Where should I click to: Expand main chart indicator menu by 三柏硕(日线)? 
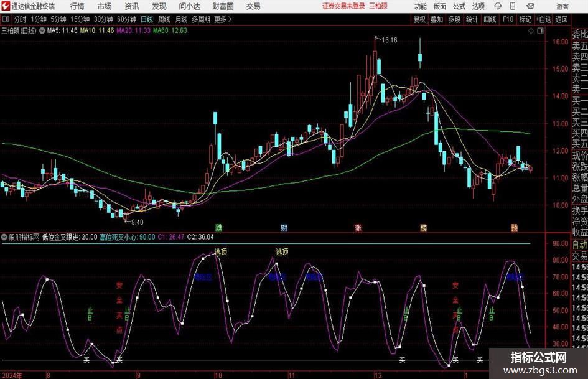(x=42, y=30)
